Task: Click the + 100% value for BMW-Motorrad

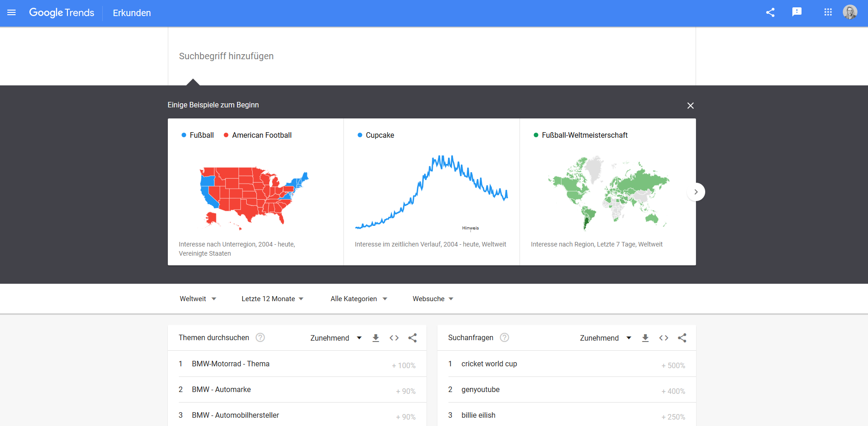Action: tap(404, 365)
